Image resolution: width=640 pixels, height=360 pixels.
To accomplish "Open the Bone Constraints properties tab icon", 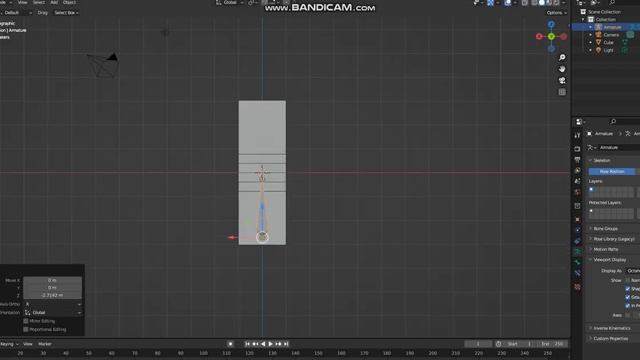I will pos(577,273).
